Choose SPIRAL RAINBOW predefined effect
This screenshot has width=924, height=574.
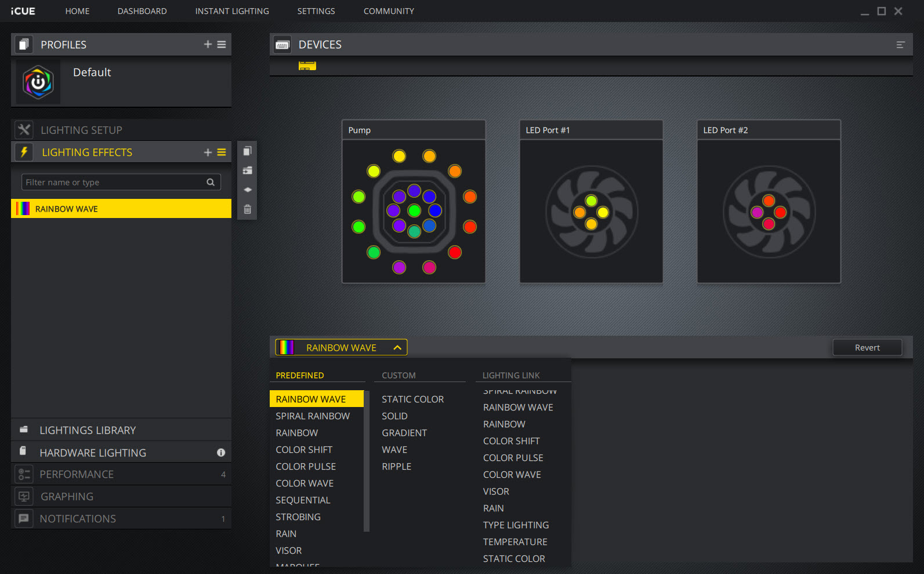pos(313,416)
